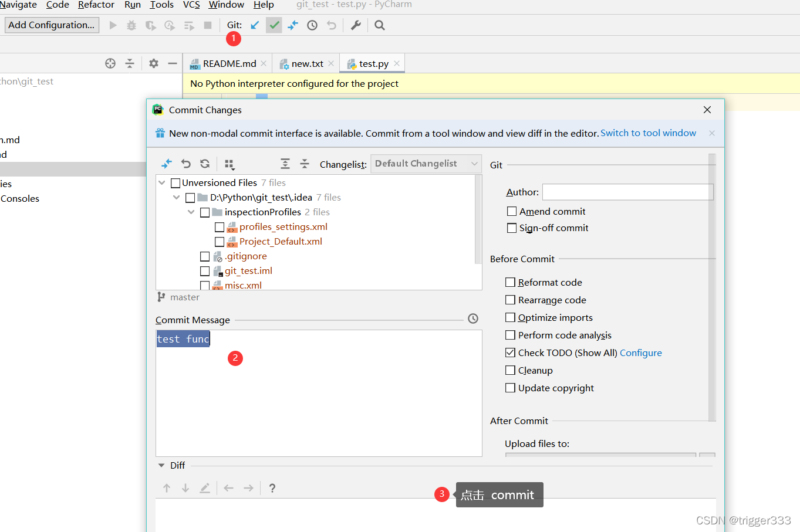Collapse Unversioned Files tree node
The width and height of the screenshot is (800, 532).
click(x=162, y=183)
